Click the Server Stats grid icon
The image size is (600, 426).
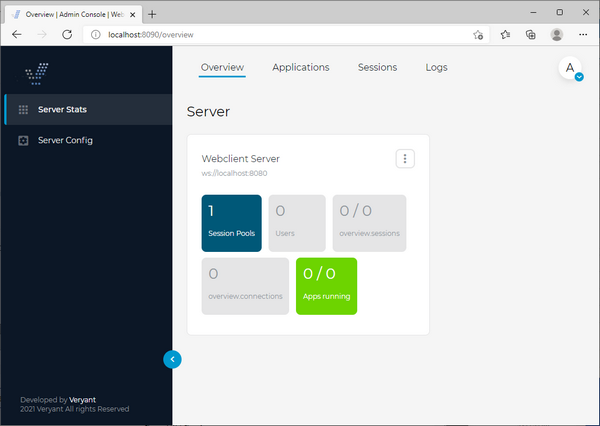(23, 110)
